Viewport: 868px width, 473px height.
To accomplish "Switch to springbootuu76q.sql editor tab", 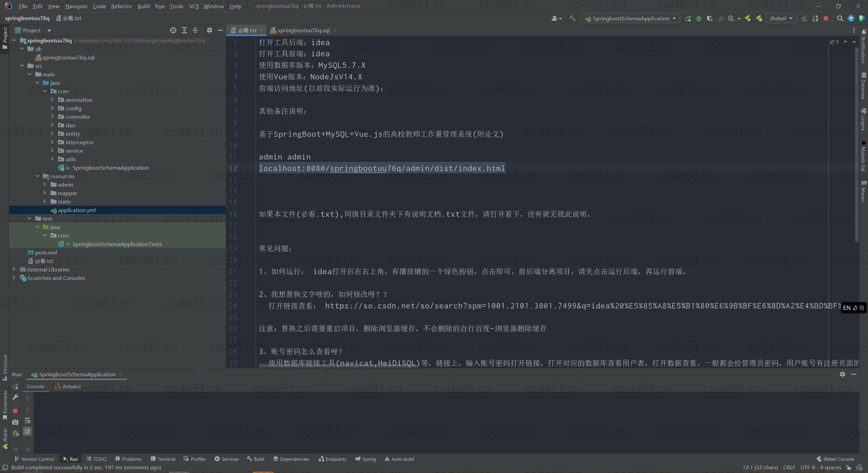I will (303, 30).
